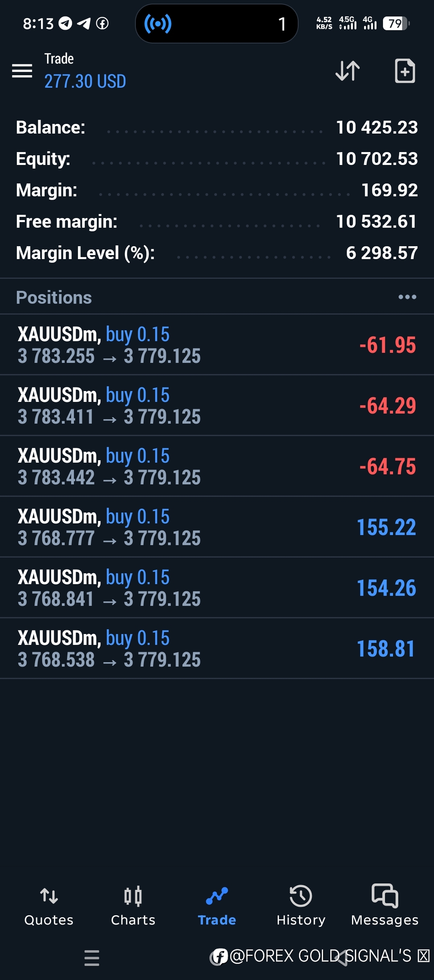Open the Positions three-dot options menu

[407, 297]
